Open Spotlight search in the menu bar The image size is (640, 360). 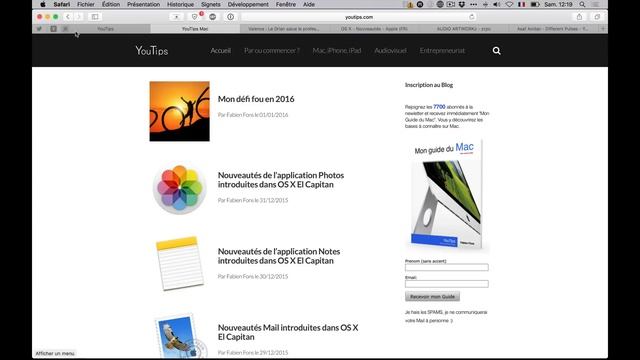click(582, 4)
